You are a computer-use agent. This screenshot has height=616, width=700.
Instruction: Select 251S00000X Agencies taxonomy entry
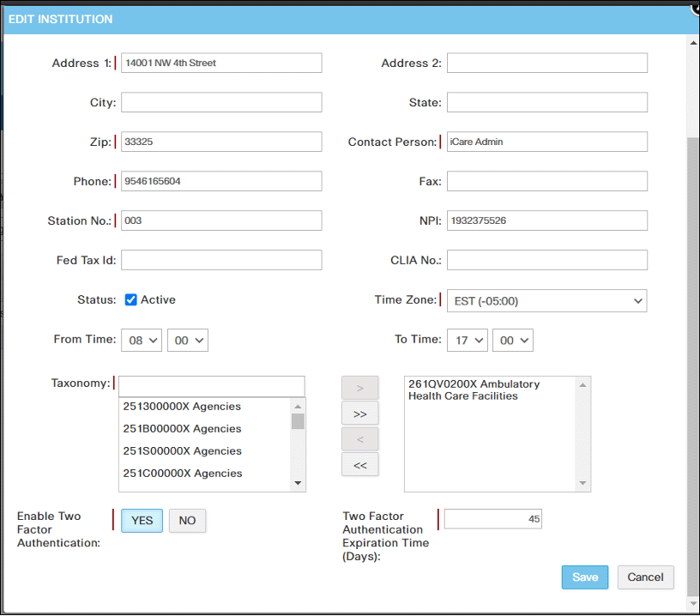[x=182, y=451]
